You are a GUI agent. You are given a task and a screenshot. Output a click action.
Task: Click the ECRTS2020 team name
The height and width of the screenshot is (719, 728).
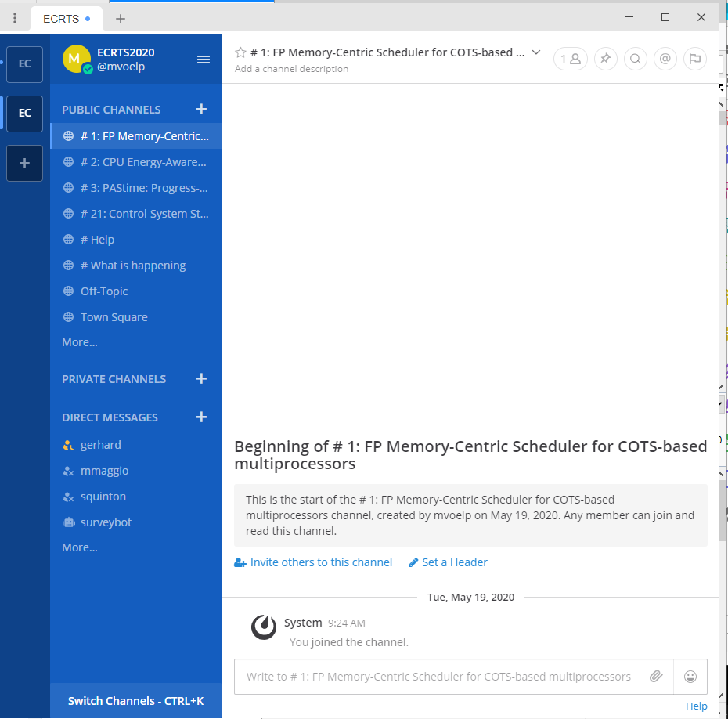[x=126, y=52]
